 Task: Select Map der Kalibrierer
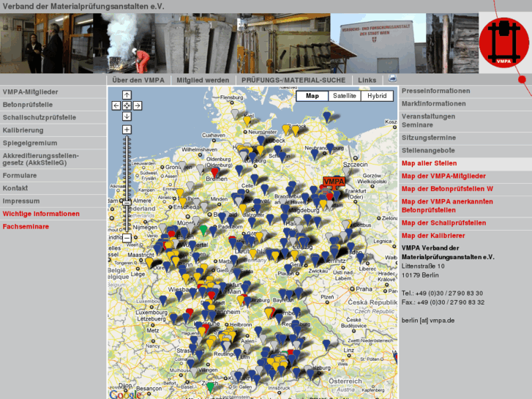coord(465,236)
